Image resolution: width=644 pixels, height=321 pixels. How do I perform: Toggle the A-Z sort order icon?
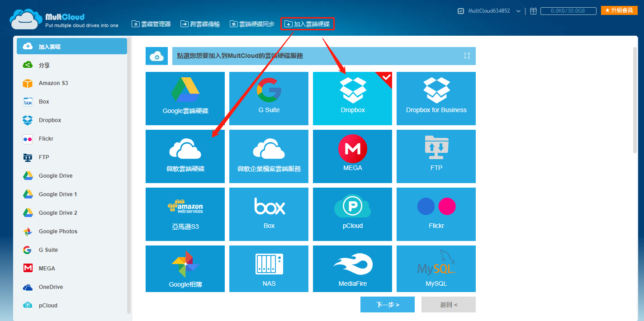(x=467, y=56)
